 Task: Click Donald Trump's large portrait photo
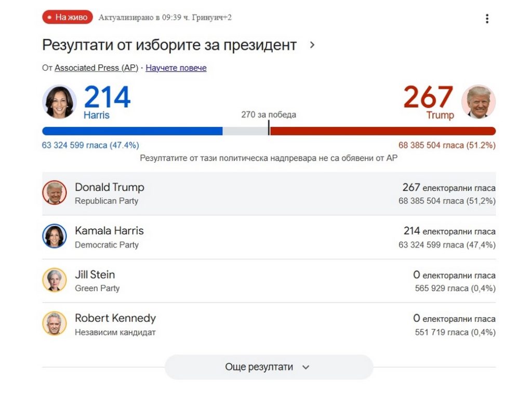478,102
